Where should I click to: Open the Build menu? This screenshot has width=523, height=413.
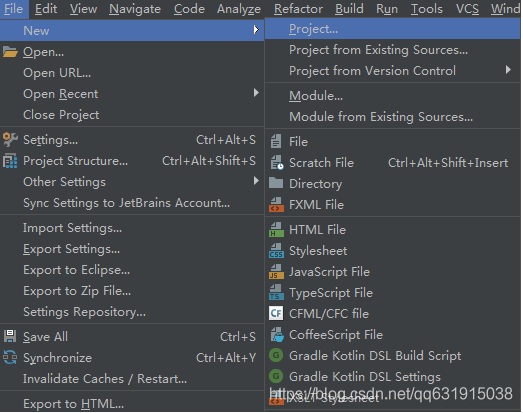(x=349, y=9)
